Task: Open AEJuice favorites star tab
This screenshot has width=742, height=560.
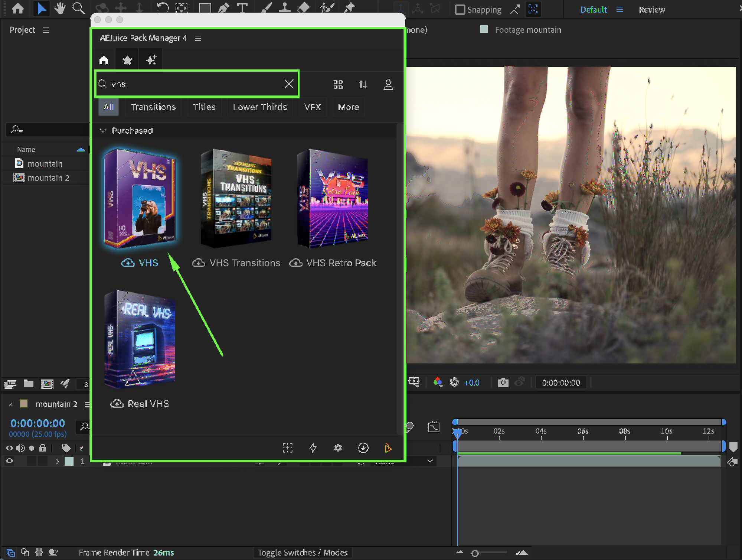Action: 127,60
